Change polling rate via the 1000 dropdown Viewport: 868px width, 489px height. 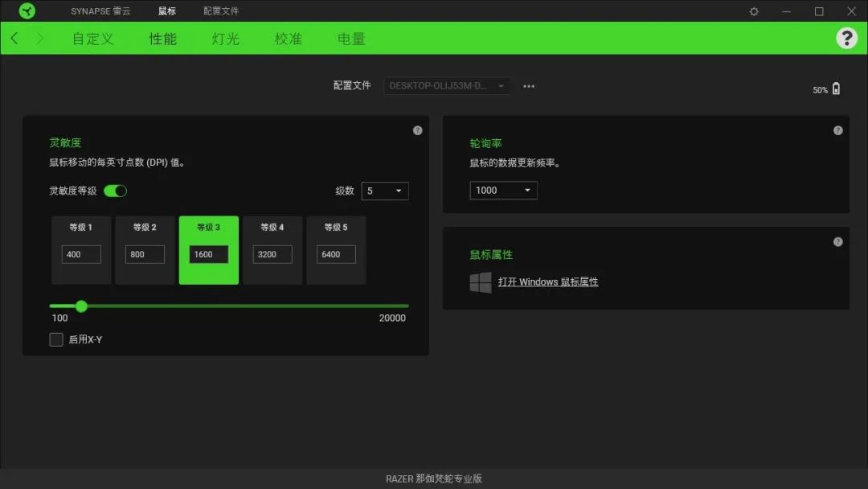click(x=503, y=191)
